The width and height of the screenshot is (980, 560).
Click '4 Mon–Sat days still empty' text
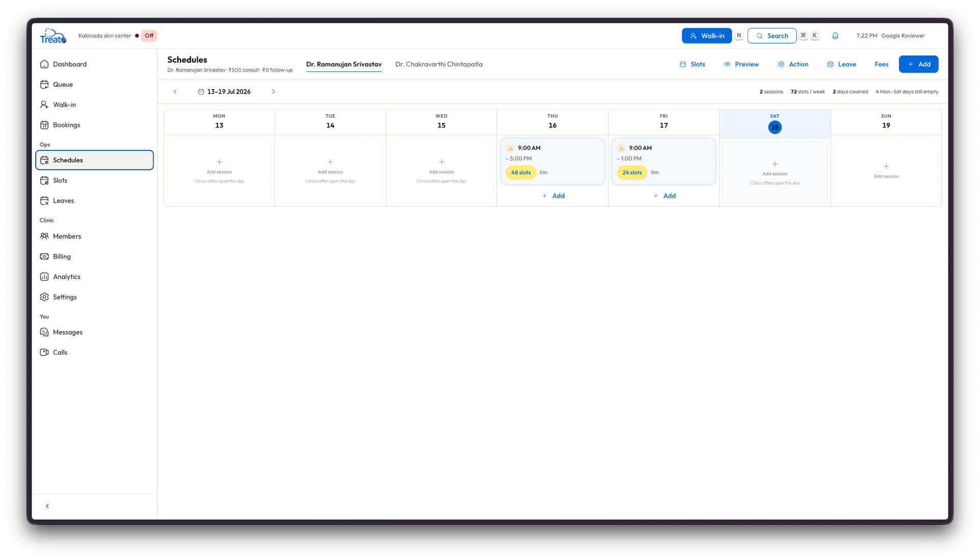(907, 92)
